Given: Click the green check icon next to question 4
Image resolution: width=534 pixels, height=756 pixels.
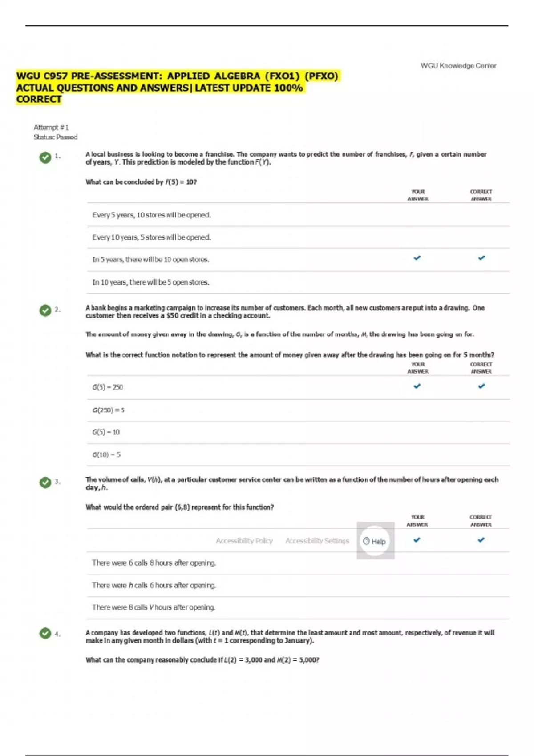Looking at the screenshot, I should coord(45,633).
